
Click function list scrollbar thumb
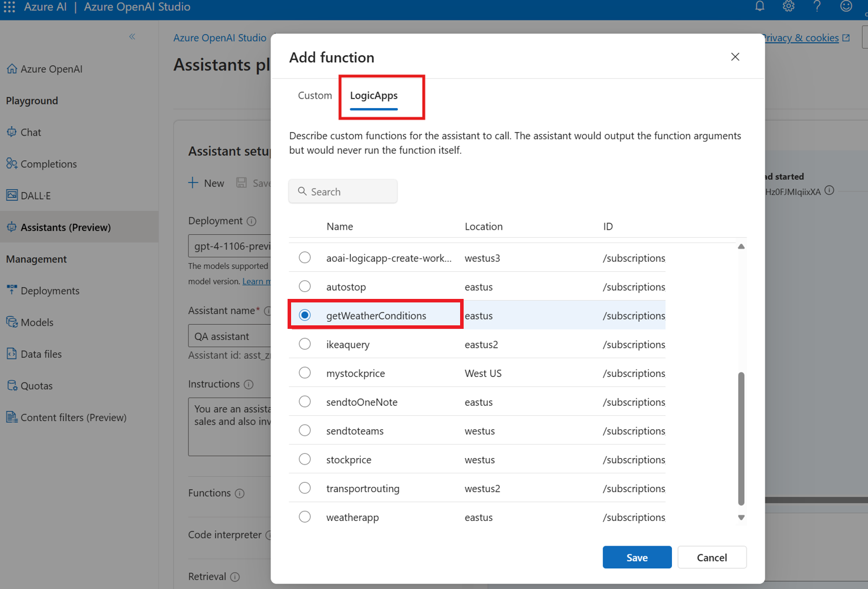click(741, 438)
